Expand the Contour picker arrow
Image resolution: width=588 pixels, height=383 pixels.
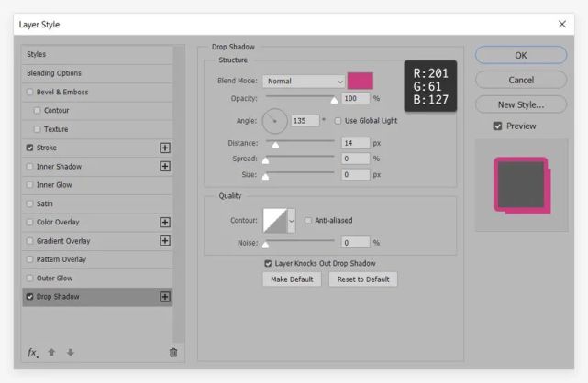click(x=292, y=221)
